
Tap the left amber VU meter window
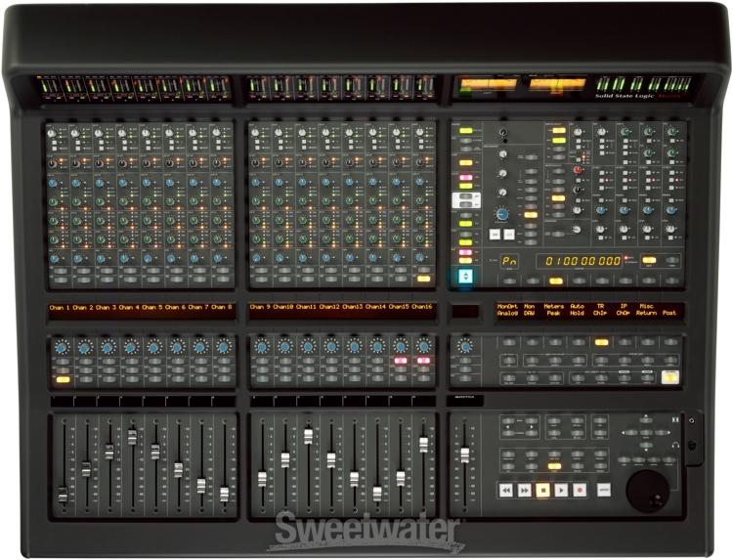488,85
